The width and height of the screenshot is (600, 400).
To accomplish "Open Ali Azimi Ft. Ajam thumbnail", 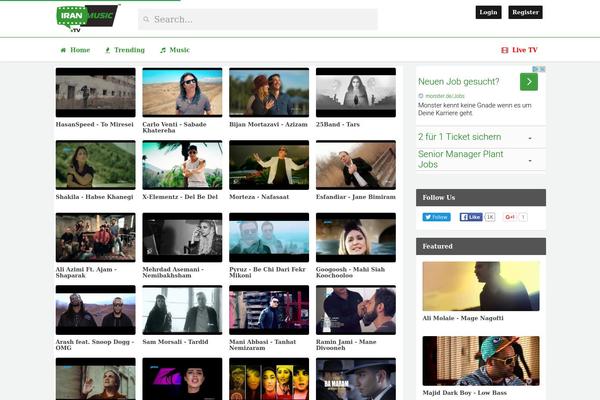I will click(x=96, y=238).
